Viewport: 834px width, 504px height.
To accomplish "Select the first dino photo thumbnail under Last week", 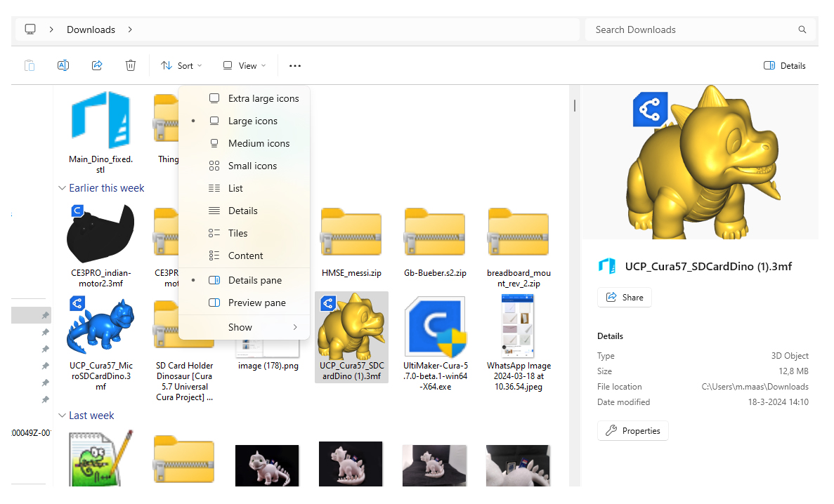I will point(267,465).
